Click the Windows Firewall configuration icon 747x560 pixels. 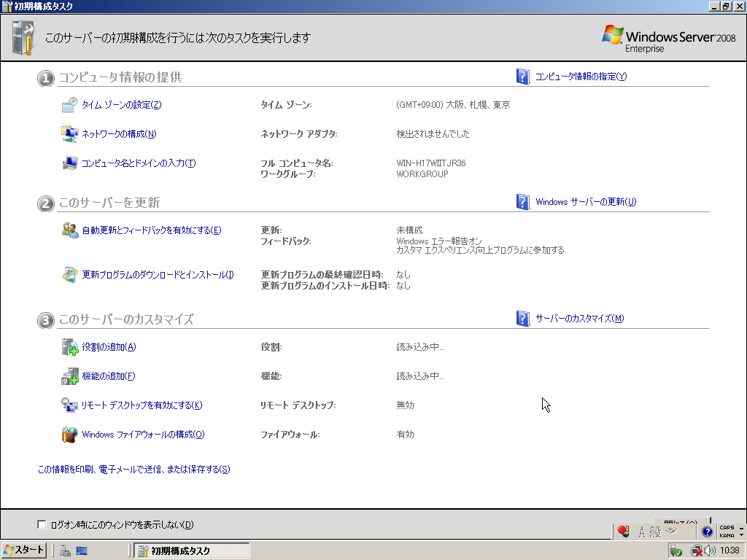69,435
